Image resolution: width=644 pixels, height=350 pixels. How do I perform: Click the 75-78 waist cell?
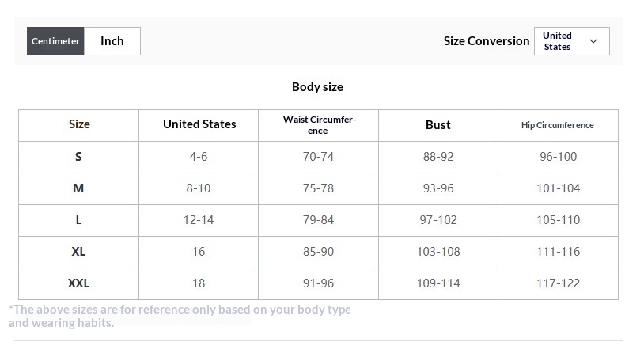[x=318, y=188]
